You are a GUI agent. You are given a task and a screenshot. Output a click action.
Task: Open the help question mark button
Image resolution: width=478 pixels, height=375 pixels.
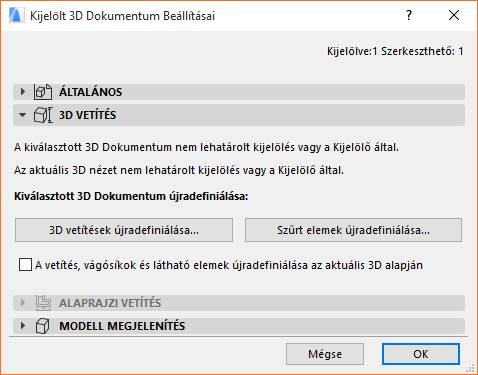point(409,15)
